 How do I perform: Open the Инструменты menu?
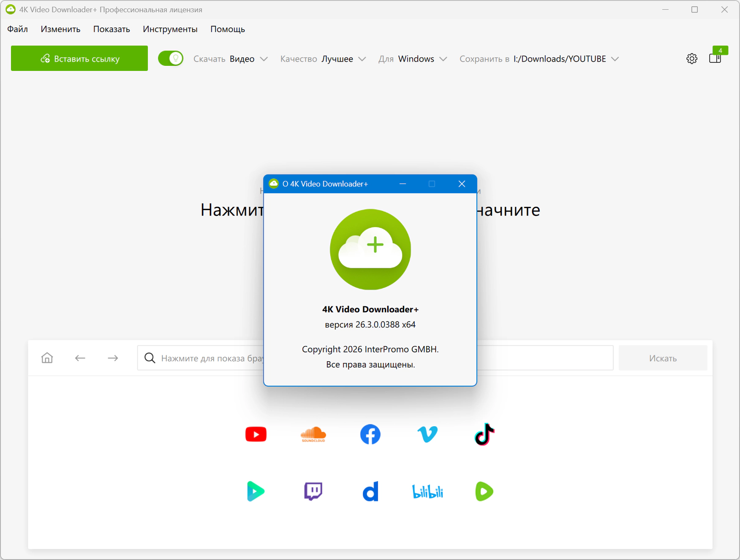[x=170, y=29]
